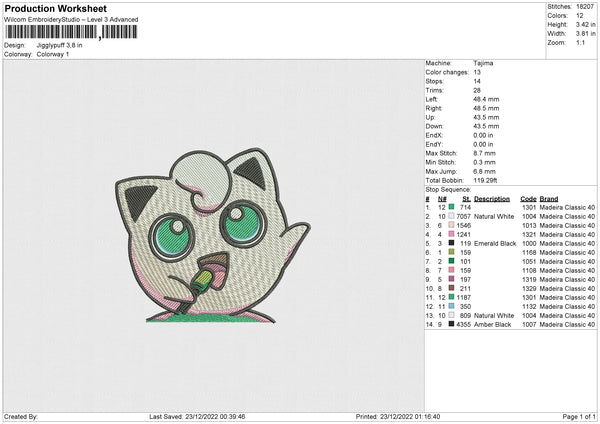600x424 pixels.
Task: Click the Jigglypuff embroidery design preview
Action: 213,236
